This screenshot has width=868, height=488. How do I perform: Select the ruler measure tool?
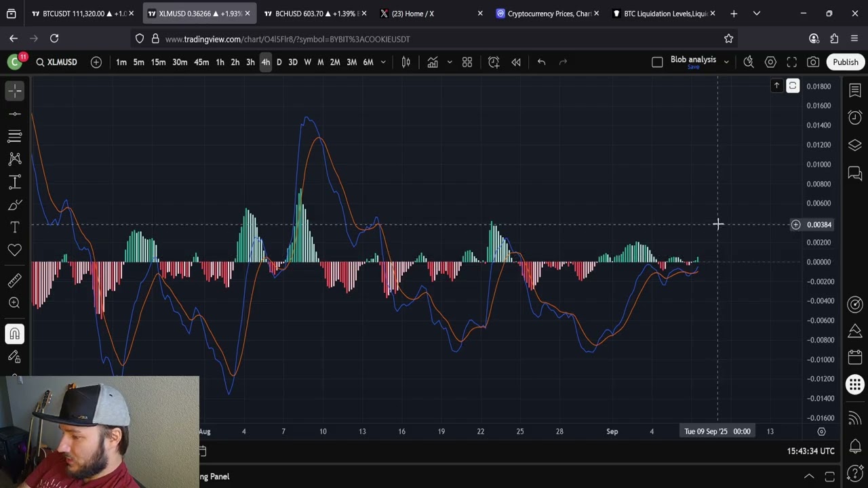coord(15,280)
